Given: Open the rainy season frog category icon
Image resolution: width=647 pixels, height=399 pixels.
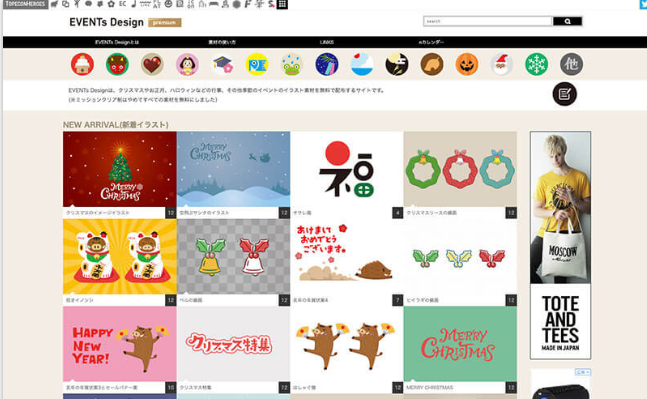Looking at the screenshot, I should [x=292, y=64].
